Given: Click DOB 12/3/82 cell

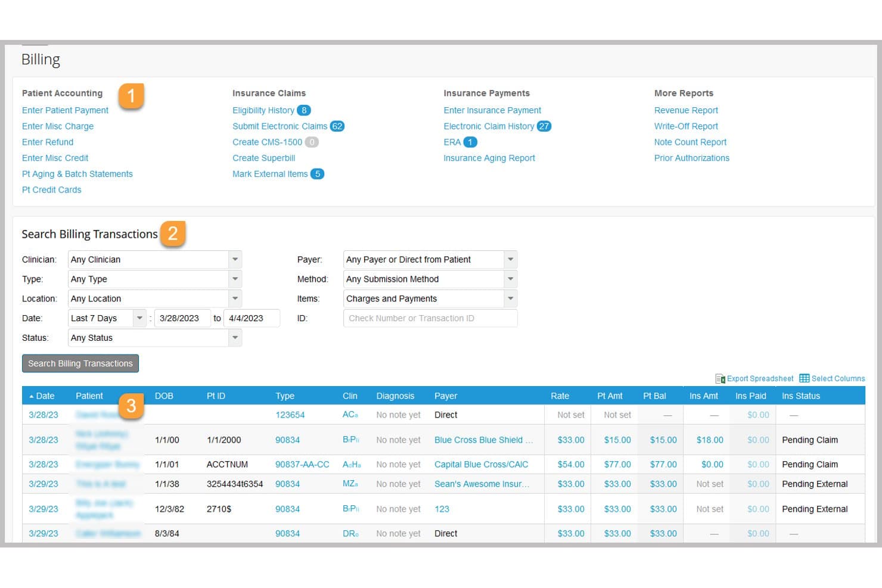Looking at the screenshot, I should click(169, 509).
